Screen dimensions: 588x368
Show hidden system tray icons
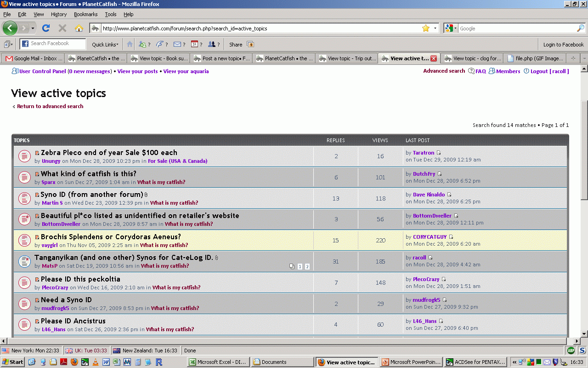coord(514,362)
